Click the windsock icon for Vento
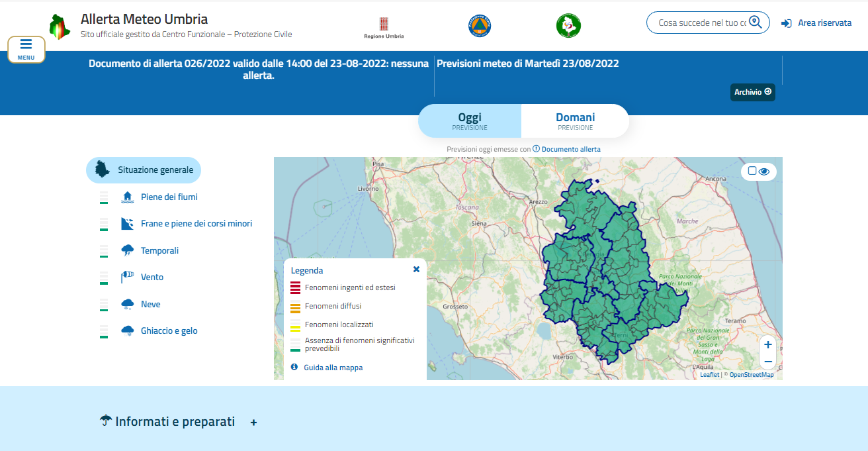The width and height of the screenshot is (868, 451). coord(128,277)
